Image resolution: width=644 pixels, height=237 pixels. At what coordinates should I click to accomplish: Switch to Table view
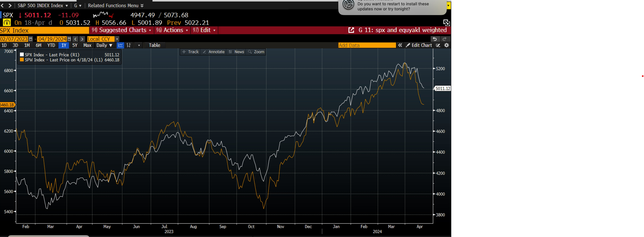[x=155, y=45]
